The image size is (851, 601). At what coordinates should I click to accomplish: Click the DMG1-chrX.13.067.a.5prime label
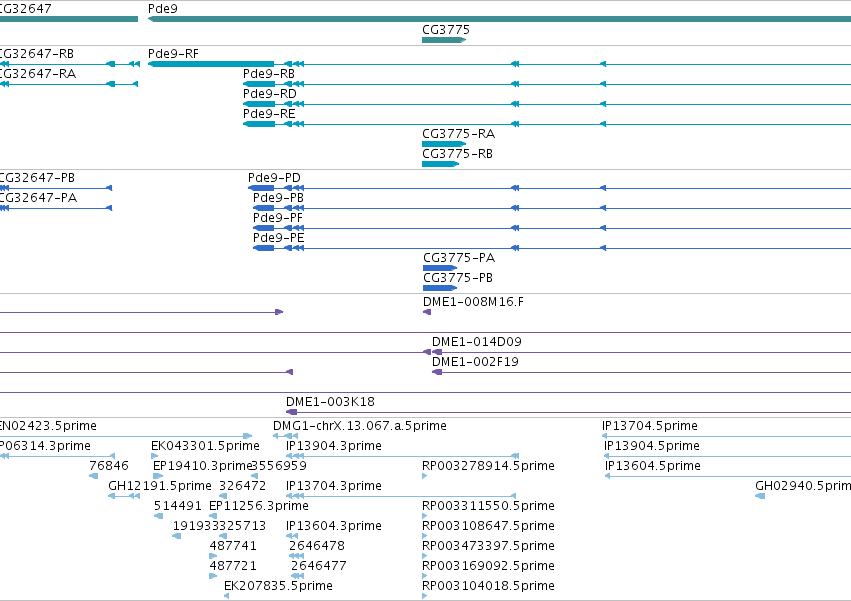(360, 426)
